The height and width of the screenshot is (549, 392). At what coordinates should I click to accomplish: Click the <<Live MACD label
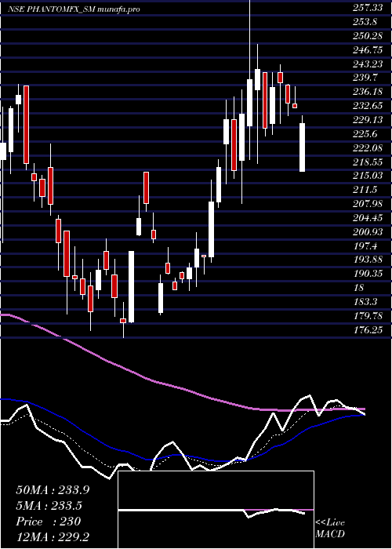click(330, 529)
